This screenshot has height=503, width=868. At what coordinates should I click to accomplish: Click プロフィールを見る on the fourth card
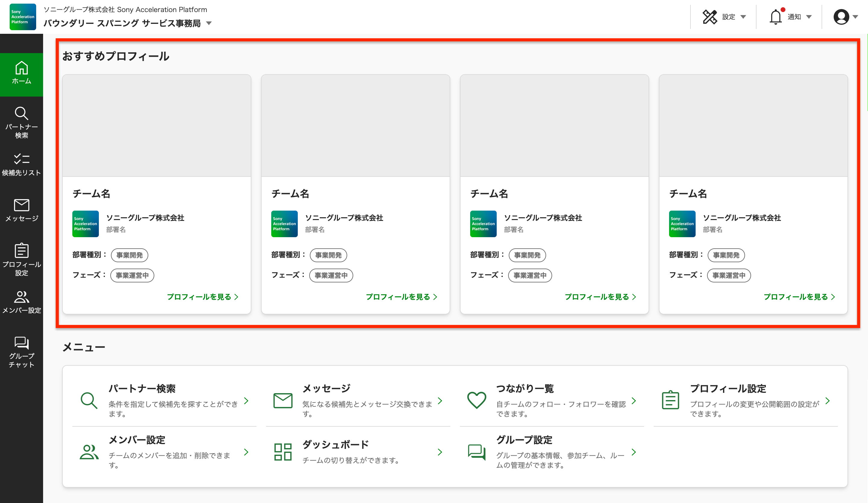799,297
